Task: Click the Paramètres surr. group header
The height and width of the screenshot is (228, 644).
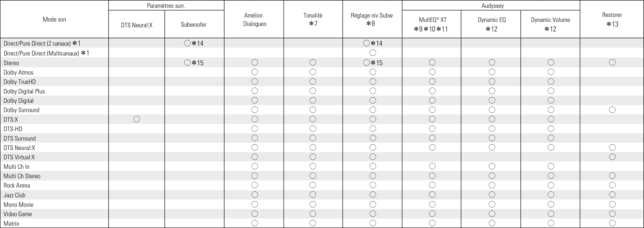Action: tap(166, 6)
